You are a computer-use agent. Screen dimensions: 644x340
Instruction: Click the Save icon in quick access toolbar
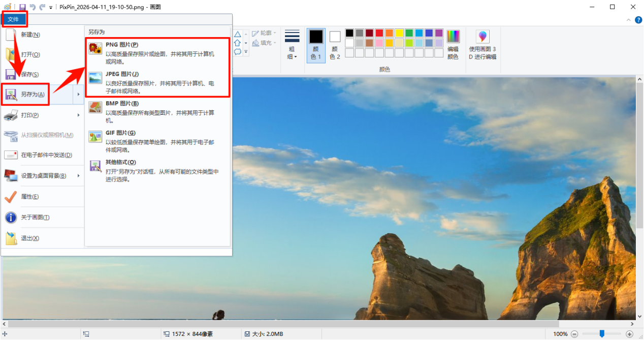[x=22, y=7]
